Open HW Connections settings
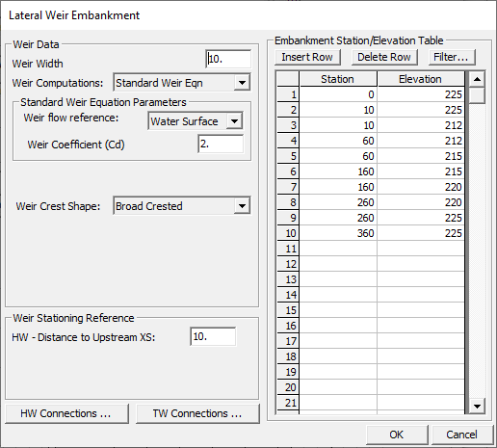Image resolution: width=497 pixels, height=448 pixels. pos(66,413)
